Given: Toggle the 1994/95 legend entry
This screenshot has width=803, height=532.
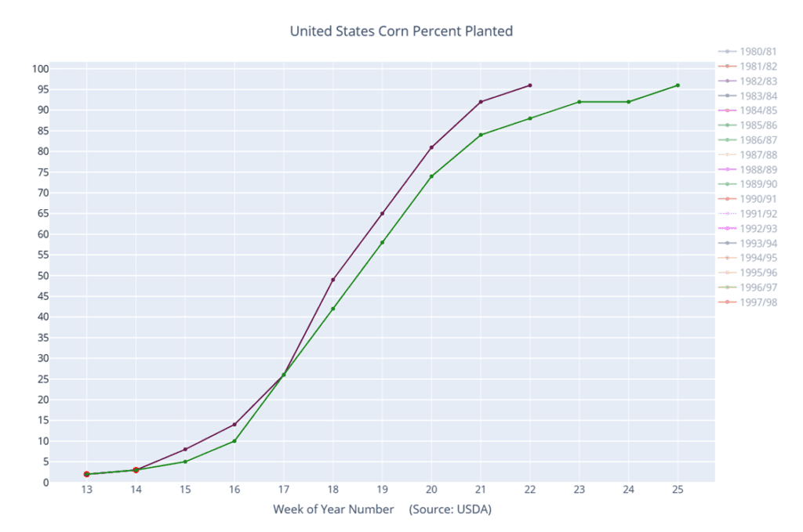Looking at the screenshot, I should (747, 258).
